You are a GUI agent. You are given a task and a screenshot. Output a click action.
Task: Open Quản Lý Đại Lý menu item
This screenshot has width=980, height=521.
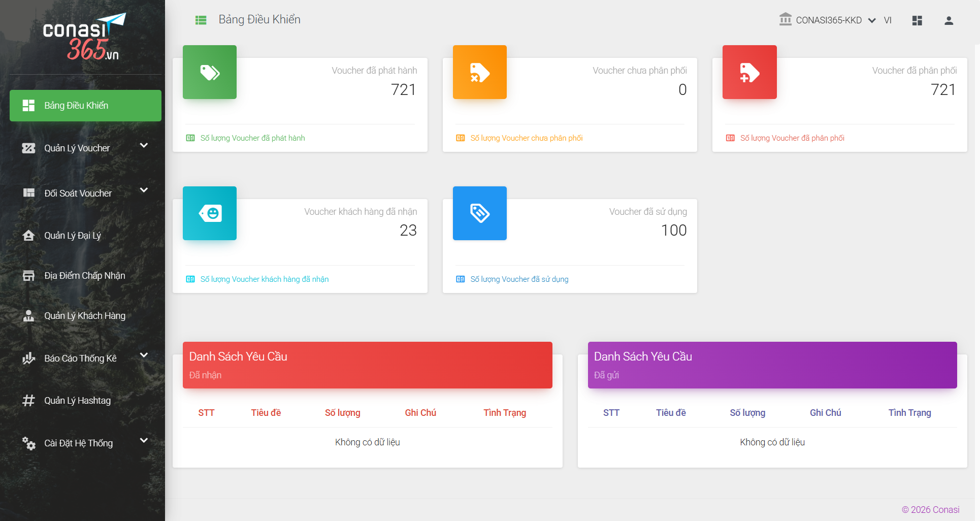click(73, 236)
